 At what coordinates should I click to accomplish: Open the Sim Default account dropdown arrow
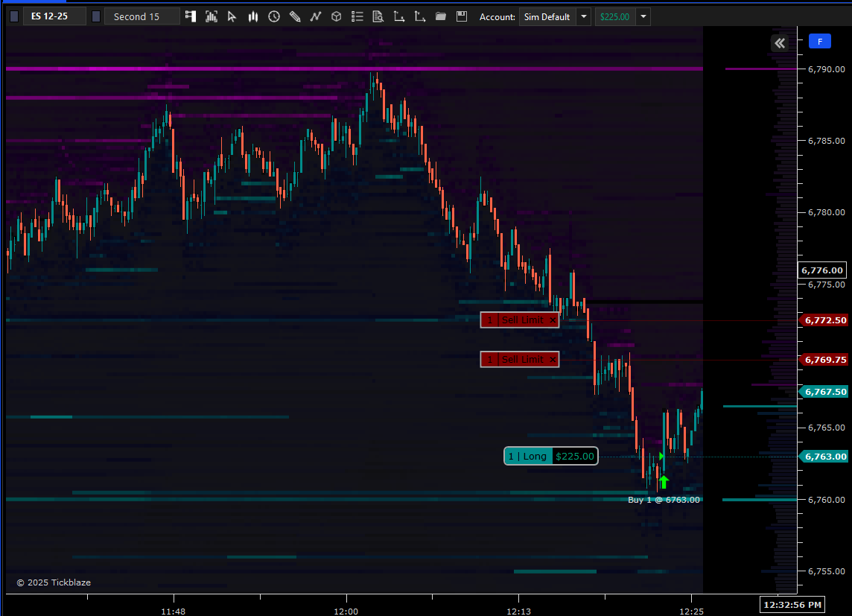[583, 16]
